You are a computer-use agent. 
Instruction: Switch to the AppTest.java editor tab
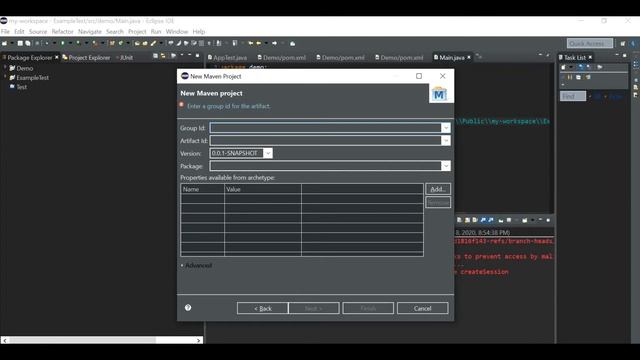[x=227, y=58]
